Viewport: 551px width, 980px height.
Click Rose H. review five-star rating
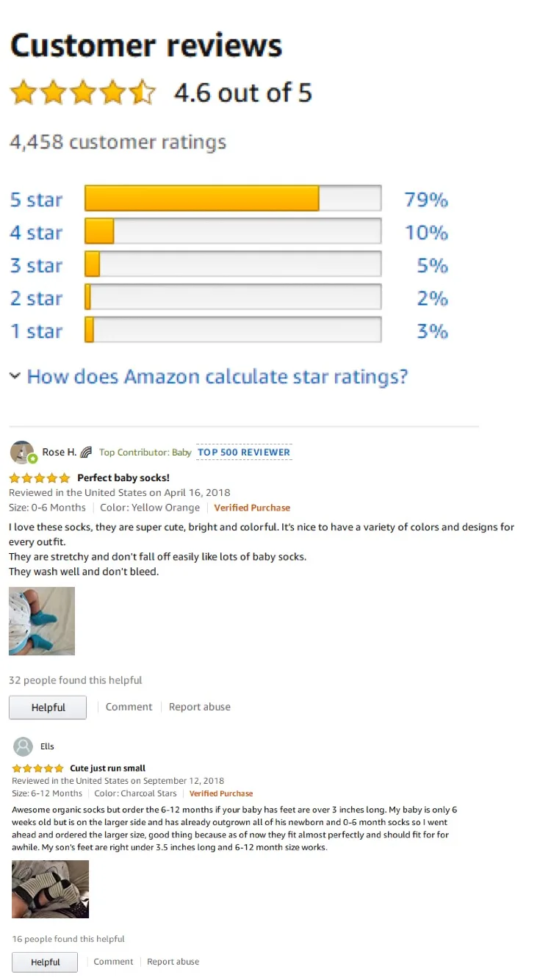pos(39,478)
